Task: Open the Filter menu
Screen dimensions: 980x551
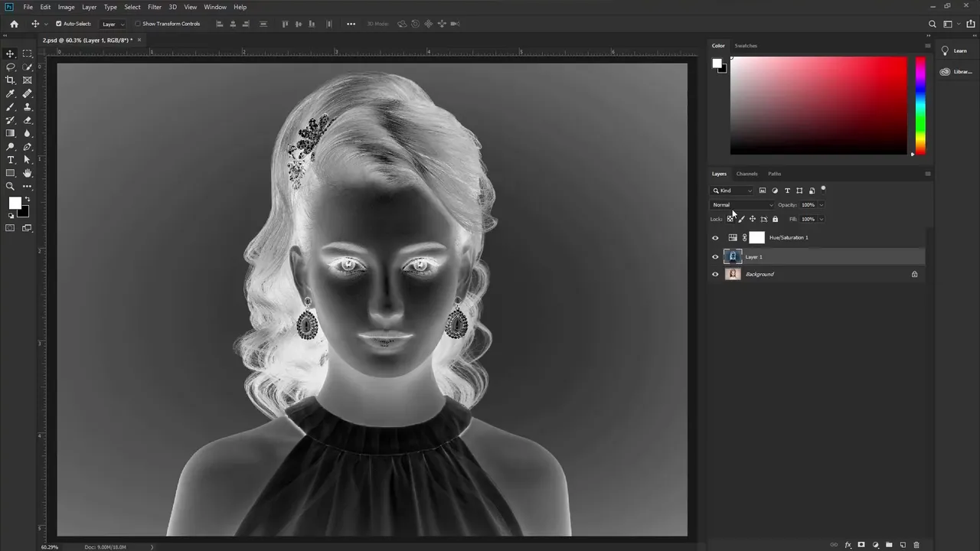Action: click(155, 7)
